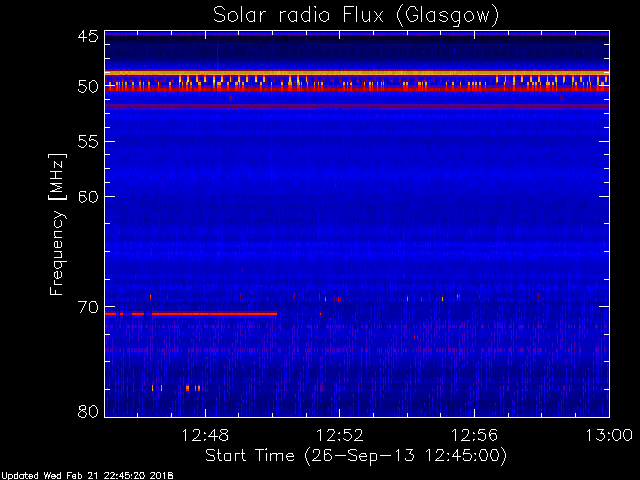Click the 45 frequency tick label
Screen dimensions: 640x480
[88, 37]
